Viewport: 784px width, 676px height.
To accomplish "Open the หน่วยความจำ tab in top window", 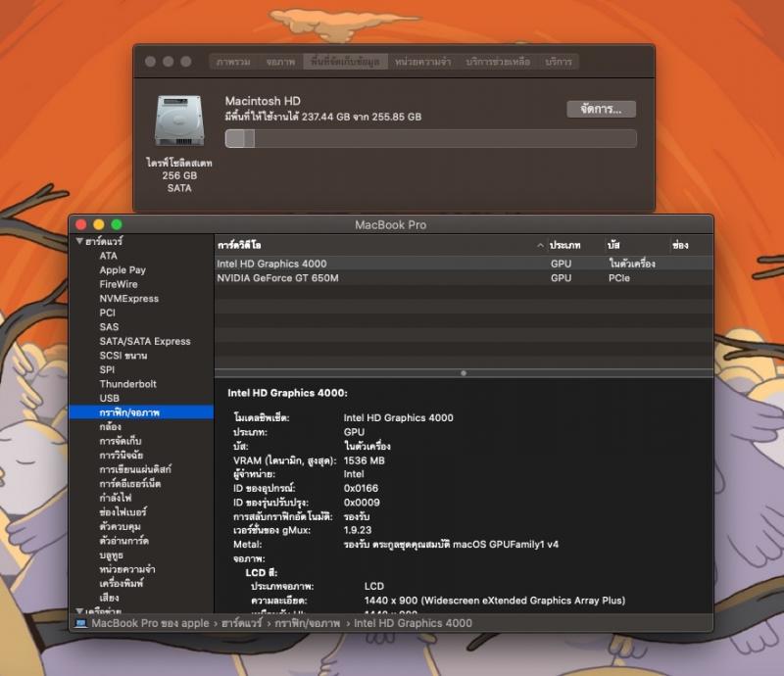I will click(423, 62).
